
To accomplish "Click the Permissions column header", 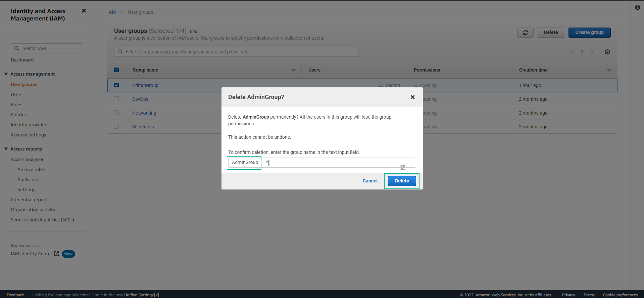I will (x=427, y=70).
